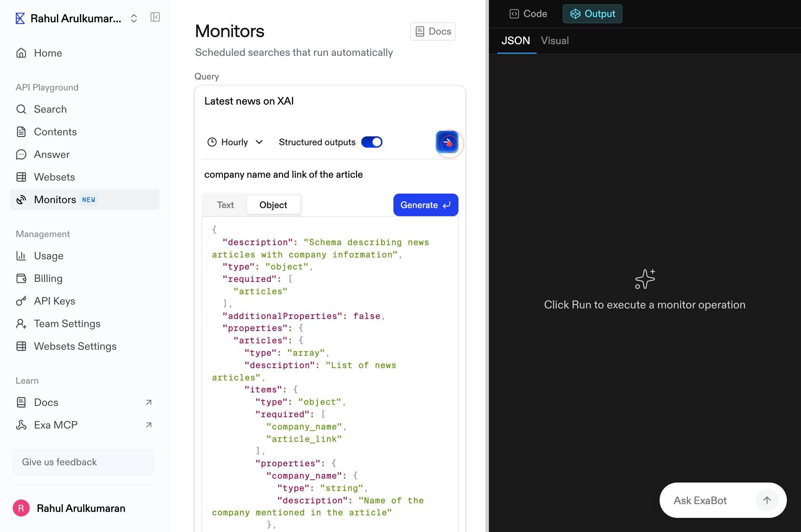Open Exa MCP external link
The image size is (801, 532).
coord(84,425)
